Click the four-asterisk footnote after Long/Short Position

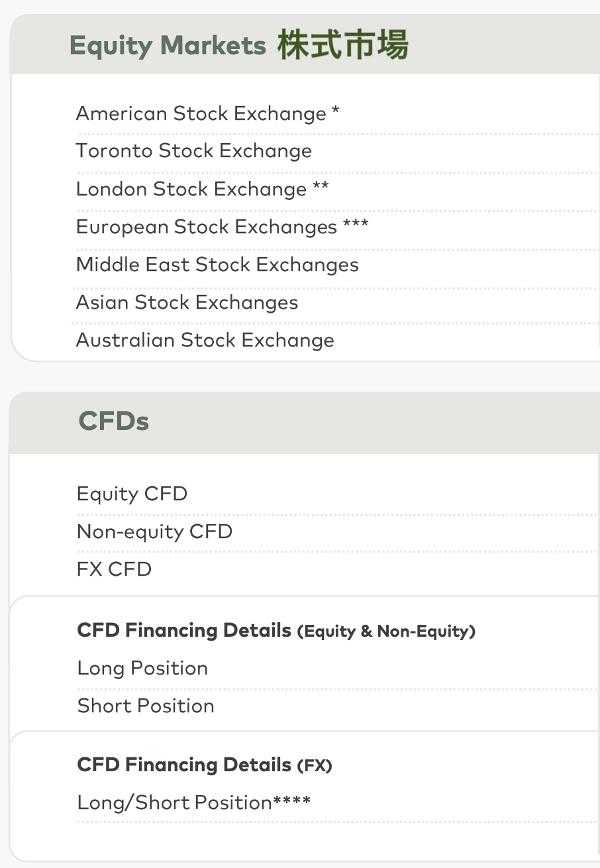tap(292, 801)
